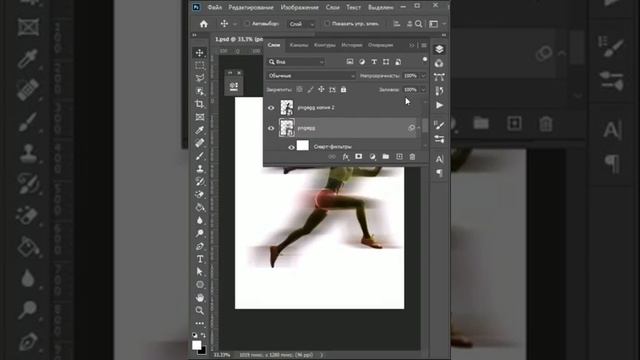Create a new adjustment layer
Screen dimensions: 640x360
click(372, 157)
